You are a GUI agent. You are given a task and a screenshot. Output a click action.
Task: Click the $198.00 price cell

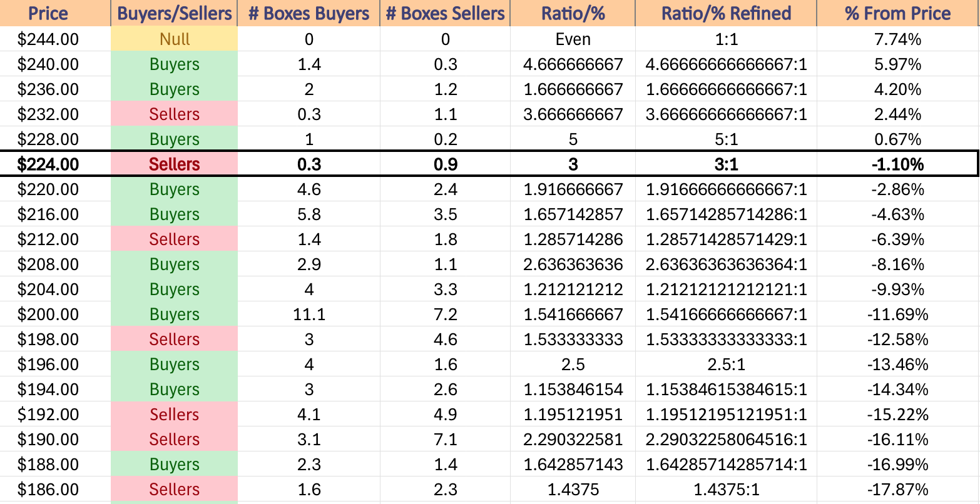[55, 340]
